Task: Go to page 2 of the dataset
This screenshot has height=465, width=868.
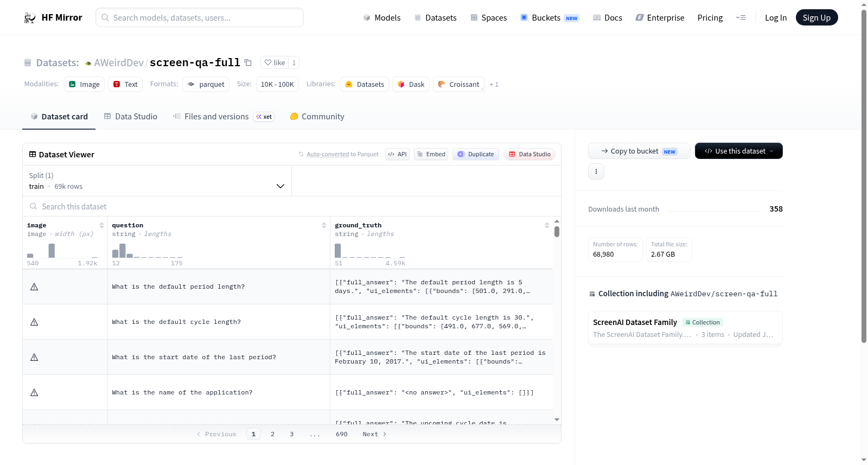Action: pyautogui.click(x=272, y=434)
